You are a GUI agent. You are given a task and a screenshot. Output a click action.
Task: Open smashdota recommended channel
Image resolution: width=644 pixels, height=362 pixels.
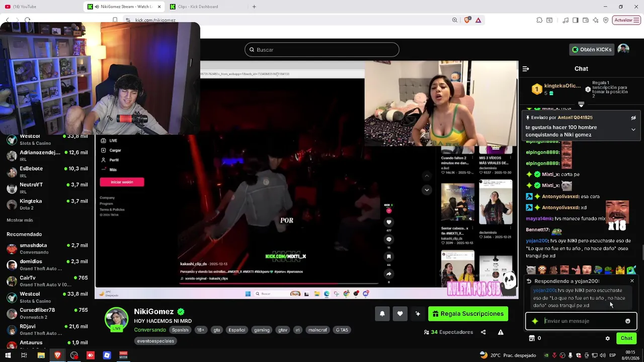[47, 248]
